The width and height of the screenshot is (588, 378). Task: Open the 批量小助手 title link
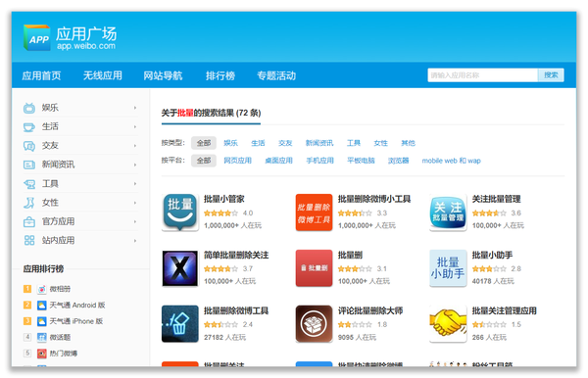pos(492,256)
